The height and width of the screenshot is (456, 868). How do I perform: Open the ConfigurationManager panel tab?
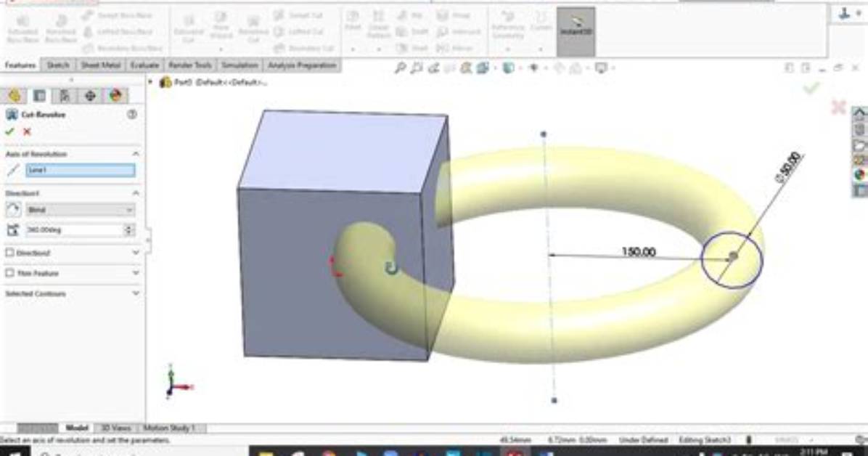(65, 95)
